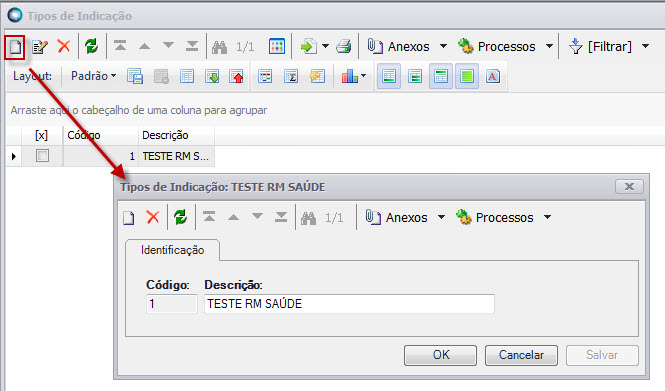Image resolution: width=665 pixels, height=391 pixels.
Task: Click the grid view icon beside 1/1
Action: click(277, 46)
